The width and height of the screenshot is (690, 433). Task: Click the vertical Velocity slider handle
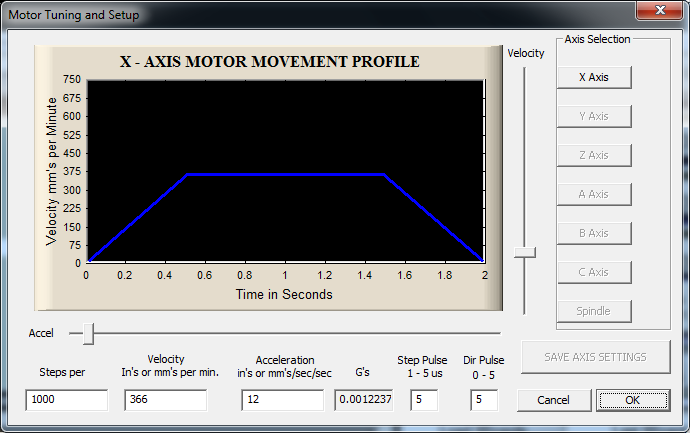(x=525, y=253)
